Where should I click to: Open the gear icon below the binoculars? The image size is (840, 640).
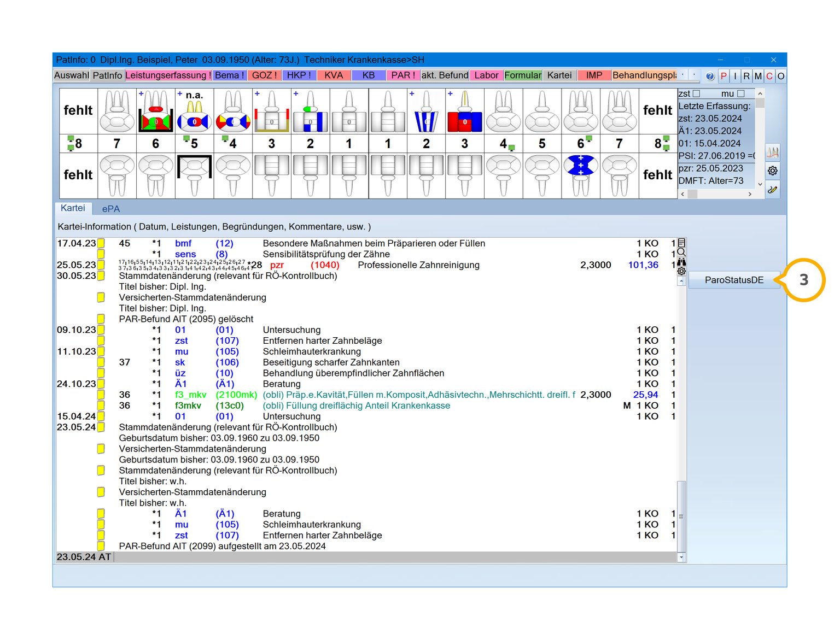[681, 271]
